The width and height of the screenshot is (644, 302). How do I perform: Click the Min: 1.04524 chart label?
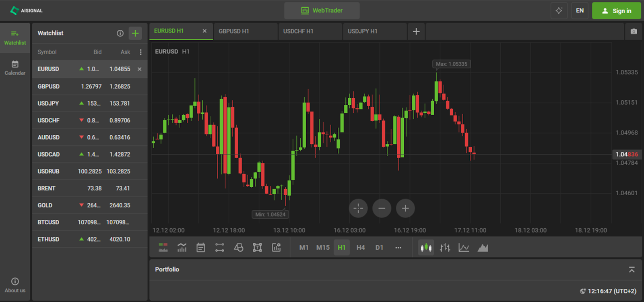pyautogui.click(x=270, y=215)
